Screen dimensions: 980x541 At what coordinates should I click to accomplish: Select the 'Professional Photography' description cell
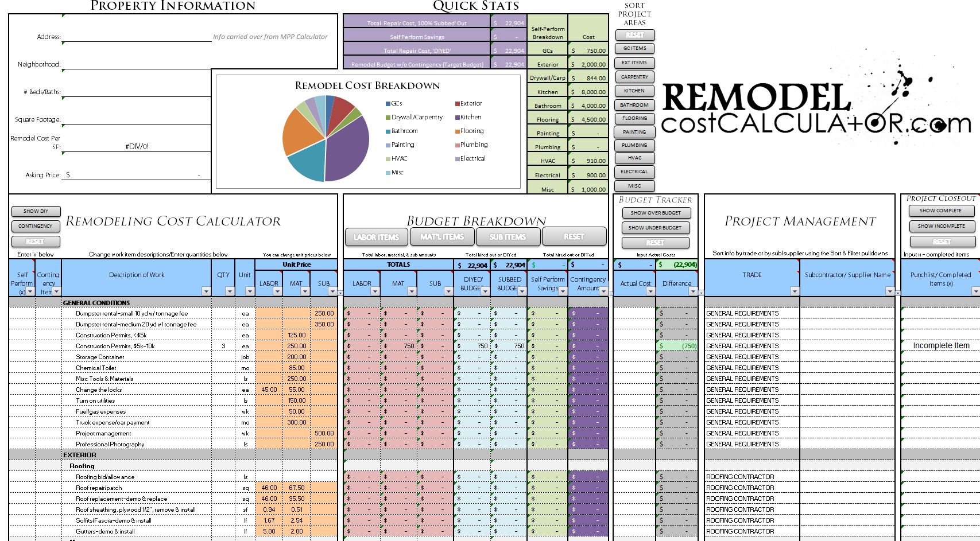pyautogui.click(x=137, y=444)
